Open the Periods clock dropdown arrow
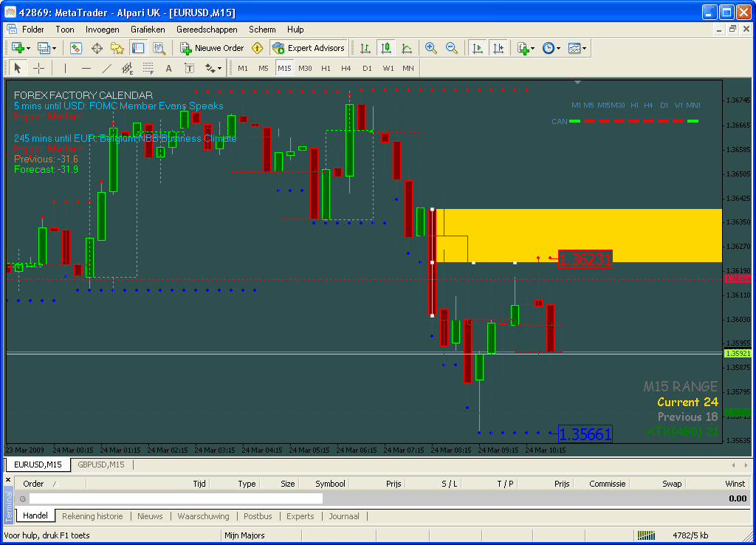Image resolution: width=756 pixels, height=545 pixels. [x=558, y=48]
